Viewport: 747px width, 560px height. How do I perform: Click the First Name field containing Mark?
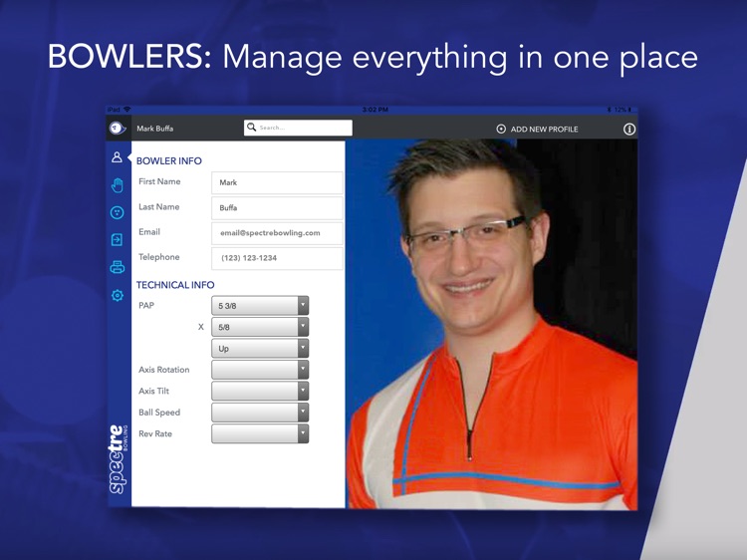277,182
